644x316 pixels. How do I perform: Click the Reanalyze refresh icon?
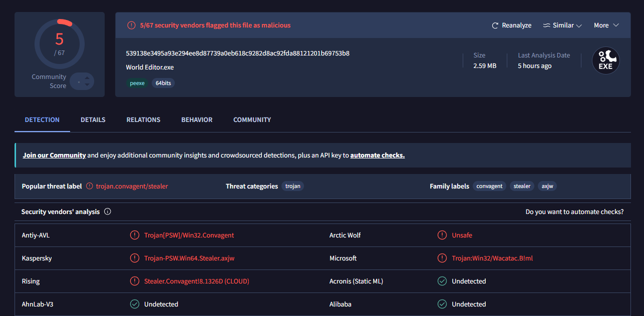[495, 25]
